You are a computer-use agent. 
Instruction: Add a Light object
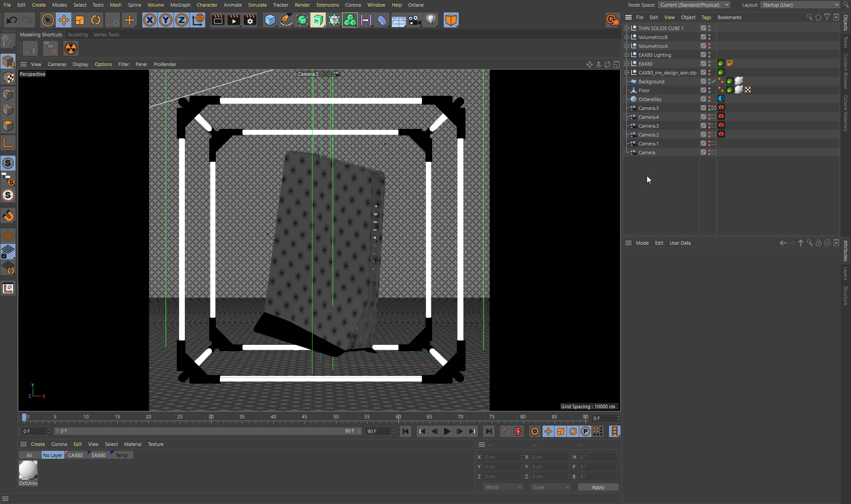click(431, 20)
